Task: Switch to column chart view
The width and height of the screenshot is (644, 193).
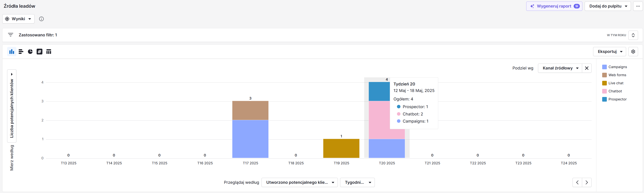Action: pyautogui.click(x=12, y=52)
